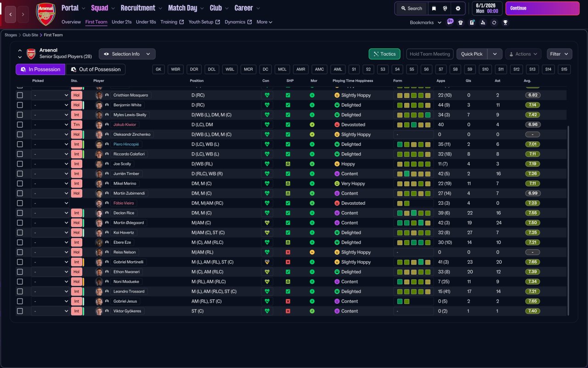Select previous squad using the up chevron

(20, 50)
